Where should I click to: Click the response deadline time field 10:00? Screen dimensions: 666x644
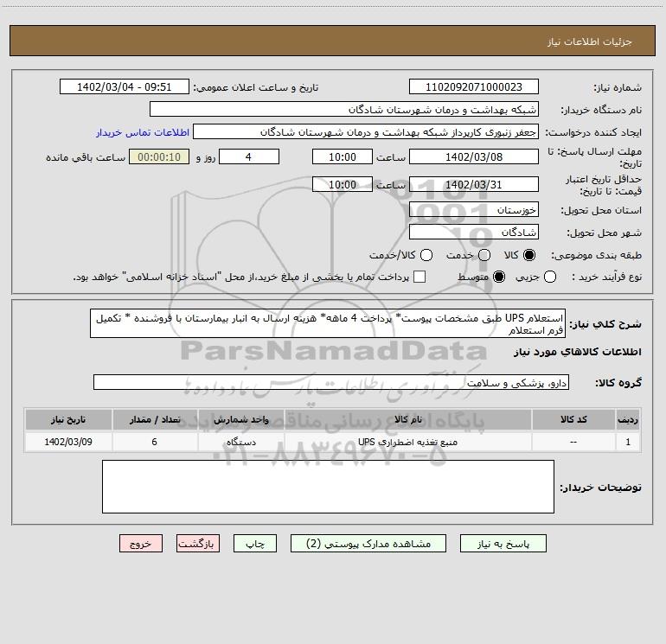pyautogui.click(x=343, y=156)
